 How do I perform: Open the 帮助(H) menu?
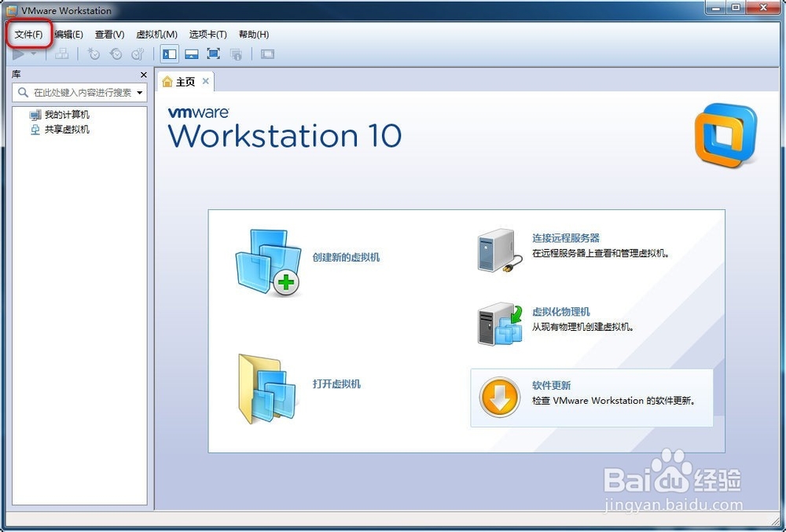point(254,35)
